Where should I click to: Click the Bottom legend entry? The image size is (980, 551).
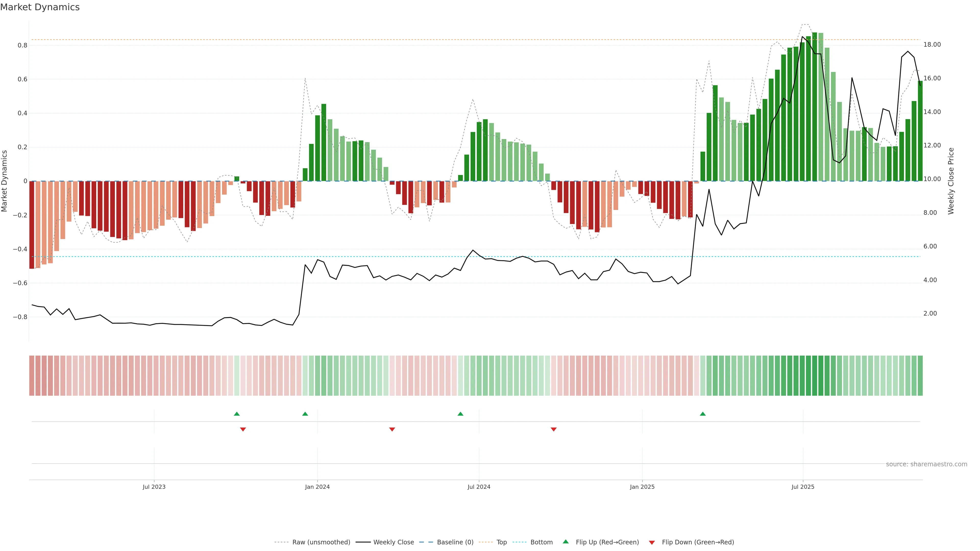(x=541, y=542)
